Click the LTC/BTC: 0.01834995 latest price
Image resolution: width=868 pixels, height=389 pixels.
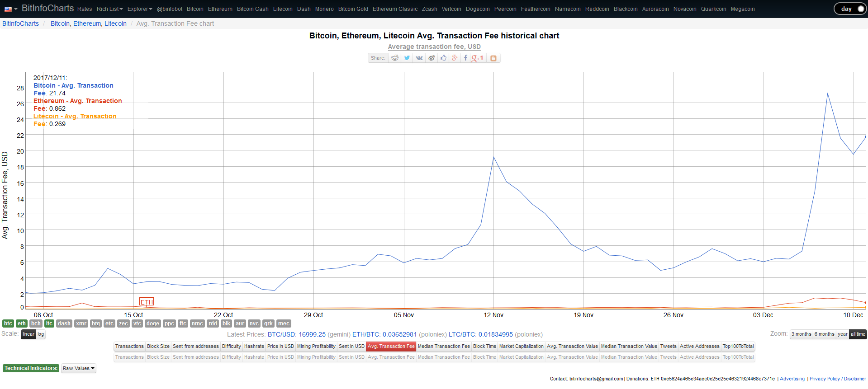481,334
